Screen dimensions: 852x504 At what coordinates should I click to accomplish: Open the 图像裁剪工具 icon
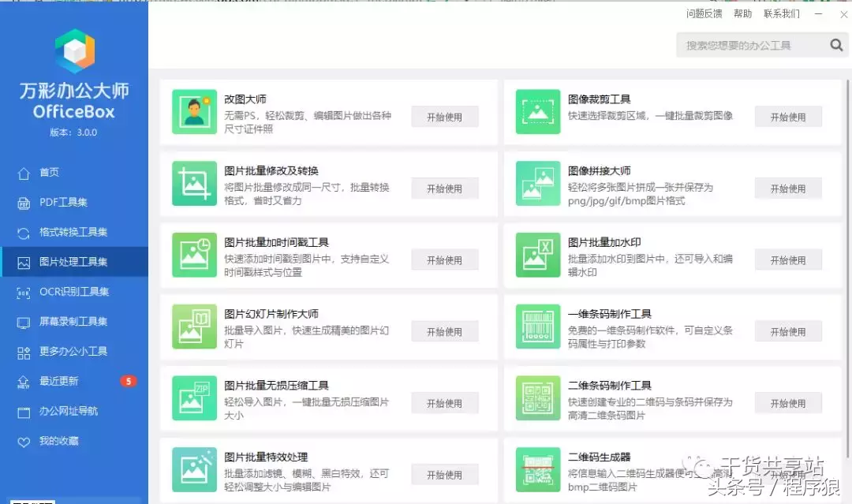click(538, 112)
